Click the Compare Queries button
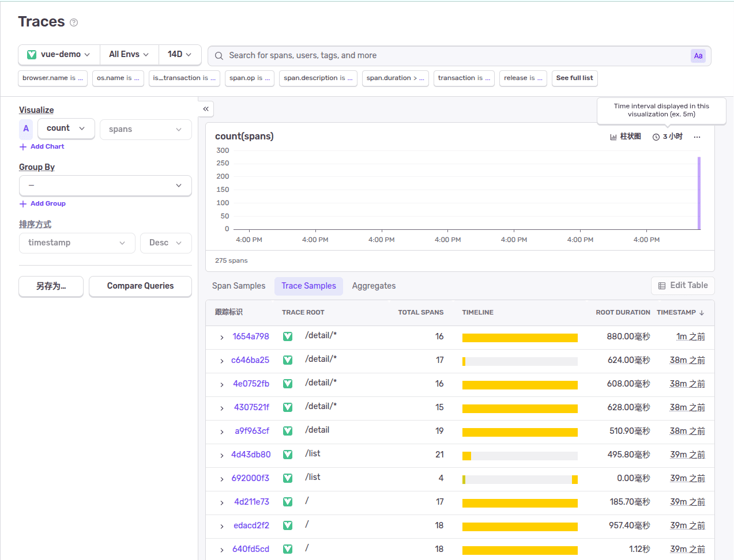Screen dimensions: 734x560 [x=140, y=286]
